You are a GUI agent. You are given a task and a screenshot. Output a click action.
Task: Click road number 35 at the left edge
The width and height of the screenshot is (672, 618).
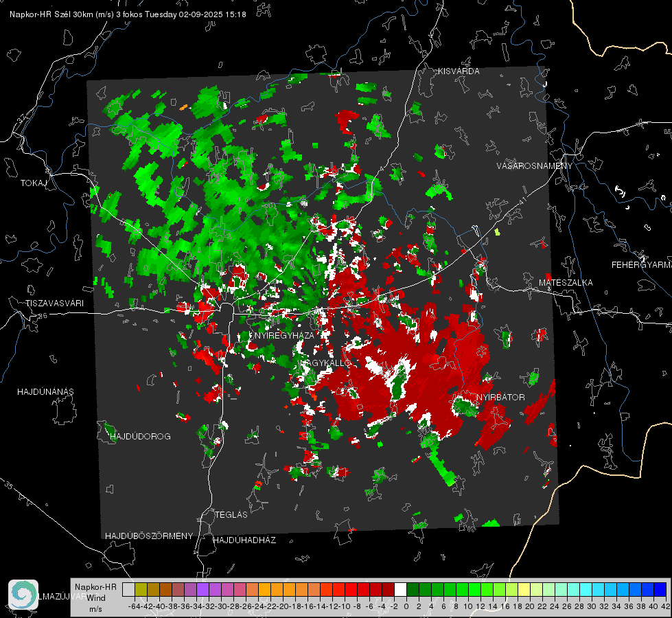click(x=9, y=486)
